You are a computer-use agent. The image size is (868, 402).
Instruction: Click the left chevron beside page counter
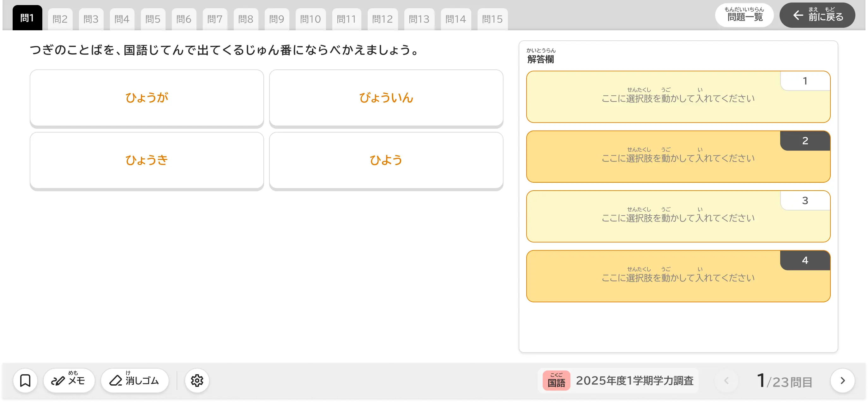(726, 380)
